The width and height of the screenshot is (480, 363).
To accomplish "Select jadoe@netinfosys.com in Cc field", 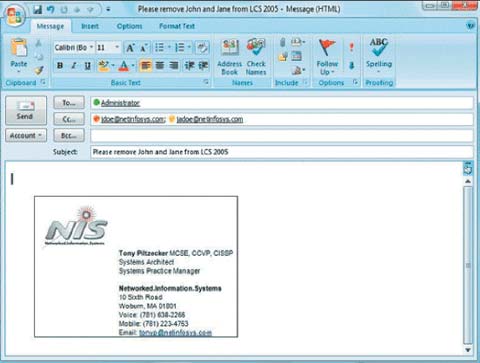I will coord(209,119).
